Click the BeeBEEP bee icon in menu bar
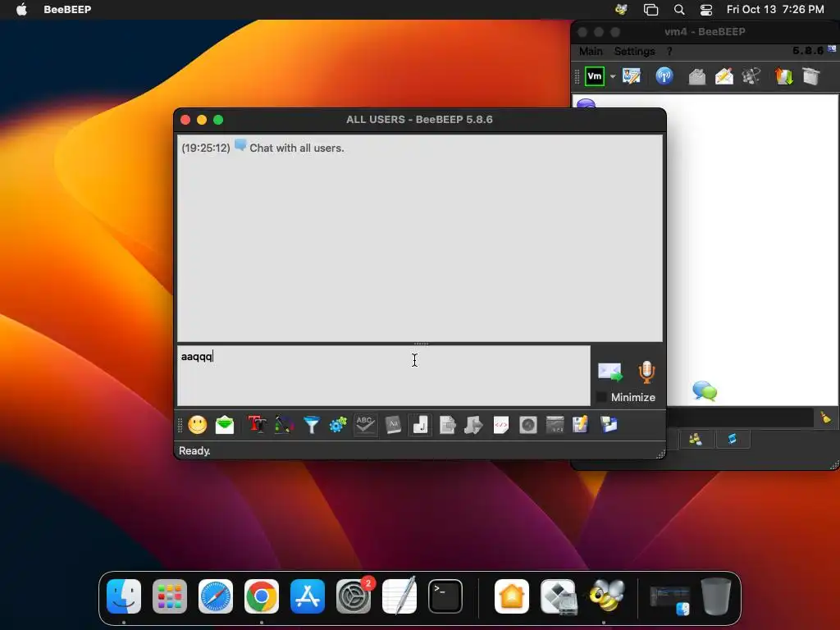 coord(622,9)
